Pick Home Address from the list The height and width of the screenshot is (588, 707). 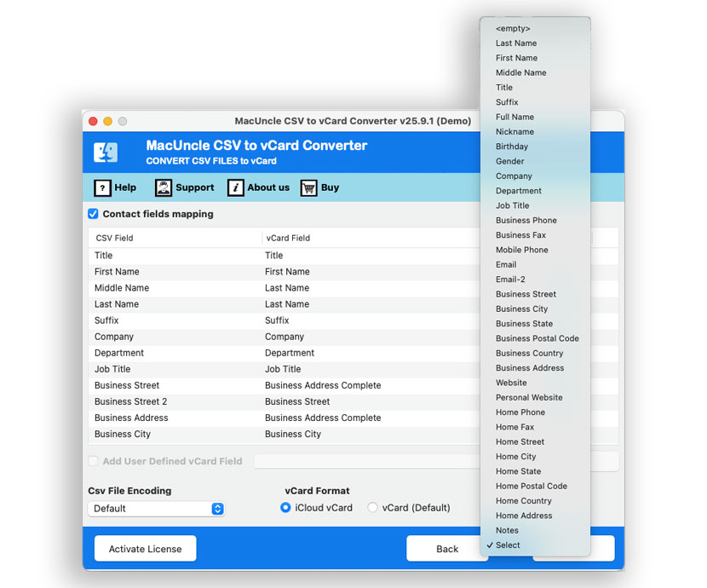point(535,516)
